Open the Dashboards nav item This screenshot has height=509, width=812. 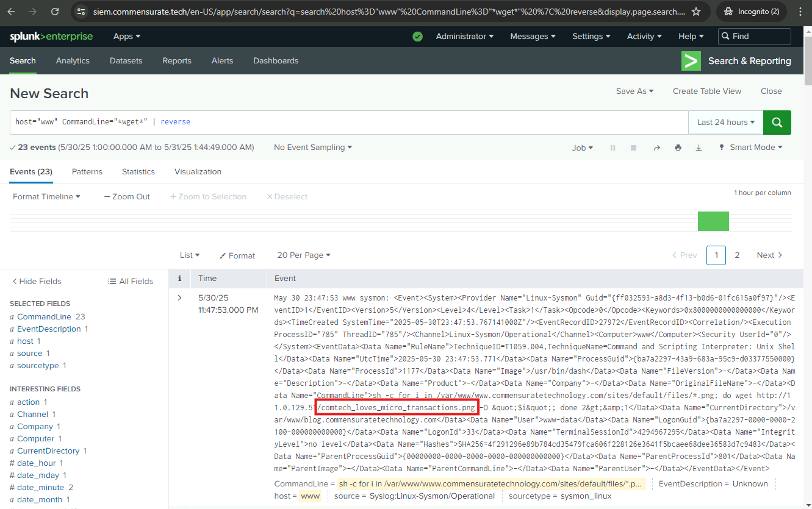[x=276, y=61]
